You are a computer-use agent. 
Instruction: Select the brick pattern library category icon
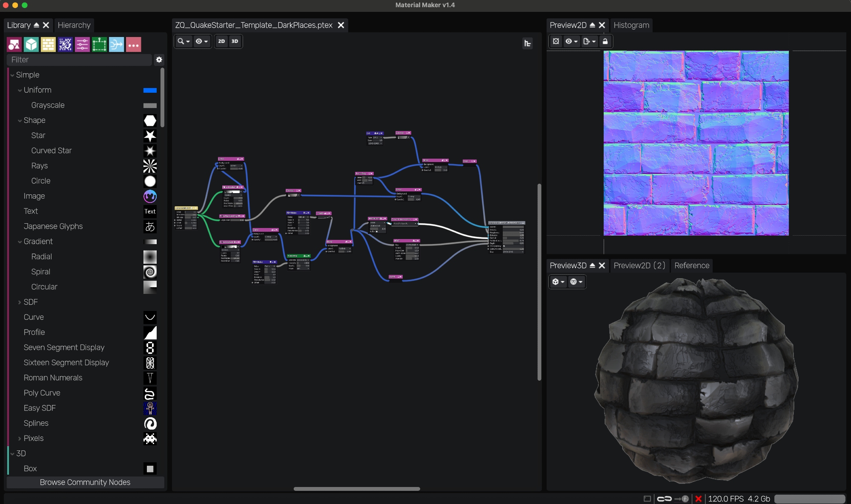(48, 44)
